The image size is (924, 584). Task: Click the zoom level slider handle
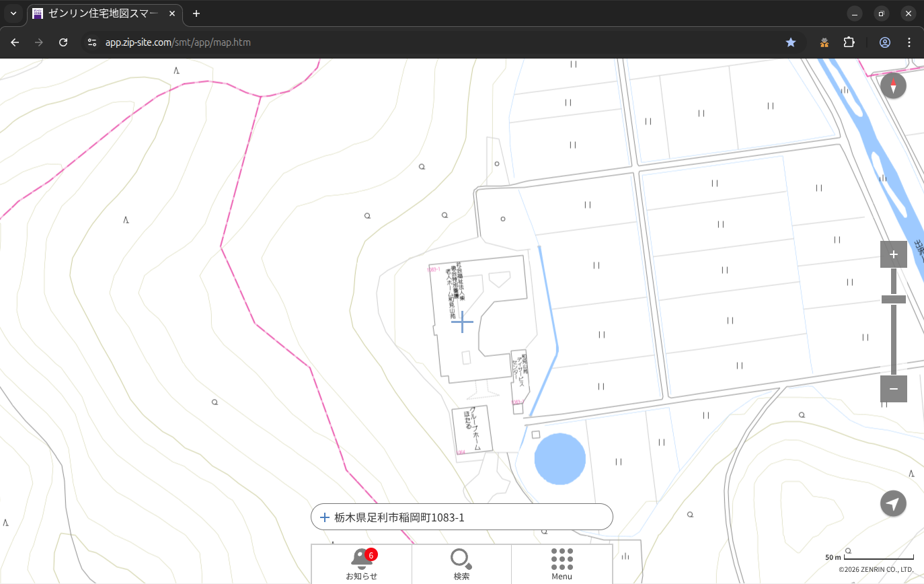coord(893,299)
